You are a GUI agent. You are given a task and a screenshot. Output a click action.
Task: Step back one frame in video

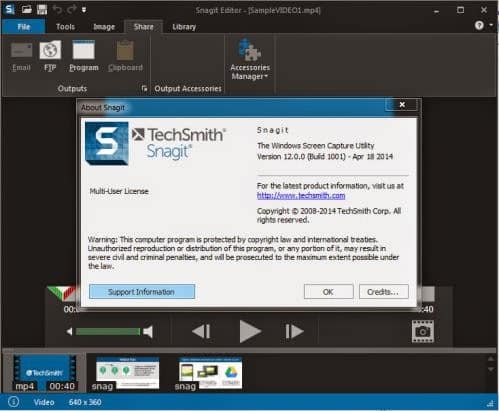(x=202, y=331)
